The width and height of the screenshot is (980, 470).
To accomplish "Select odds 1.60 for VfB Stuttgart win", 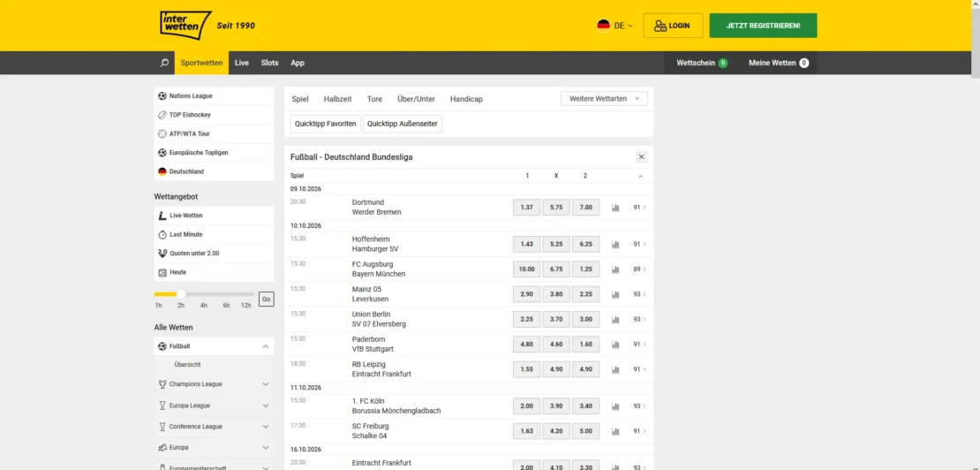I will pyautogui.click(x=585, y=345).
